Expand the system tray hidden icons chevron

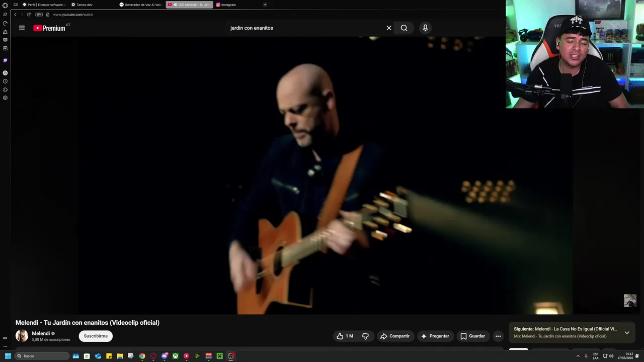[x=578, y=356]
